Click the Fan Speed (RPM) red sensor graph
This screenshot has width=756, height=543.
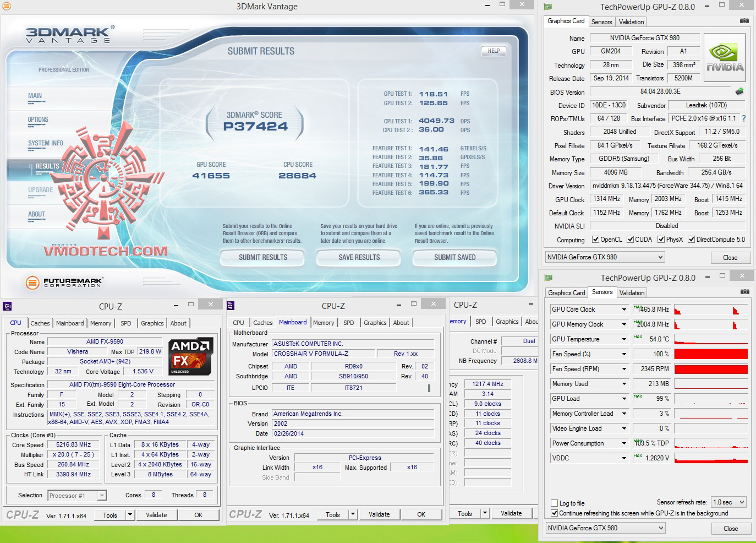tap(711, 369)
